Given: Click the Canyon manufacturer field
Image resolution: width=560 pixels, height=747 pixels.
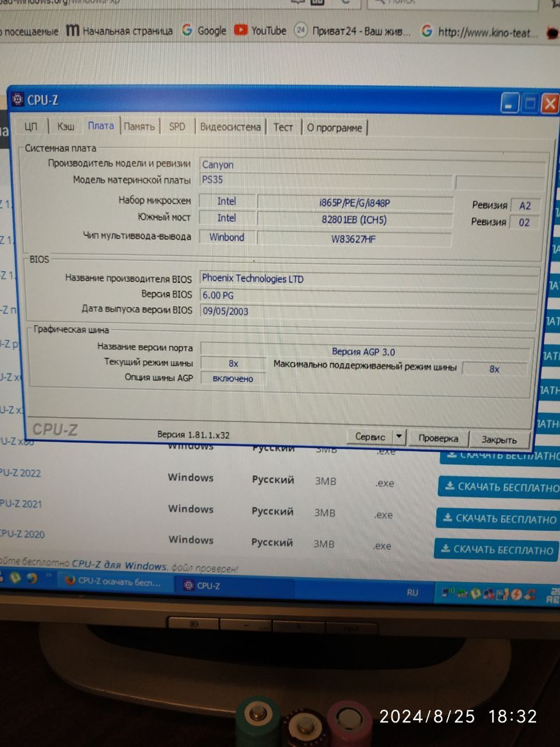Looking at the screenshot, I should pos(372,165).
